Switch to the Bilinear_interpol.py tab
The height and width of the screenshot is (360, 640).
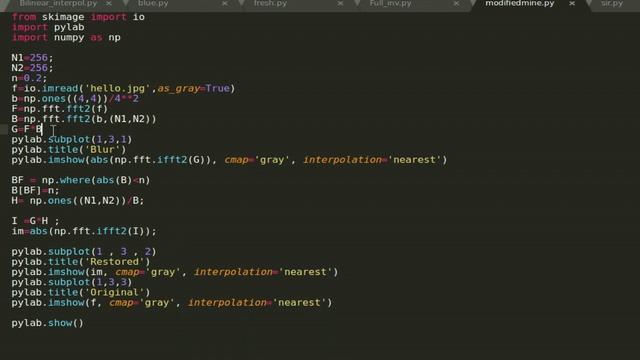(58, 3)
